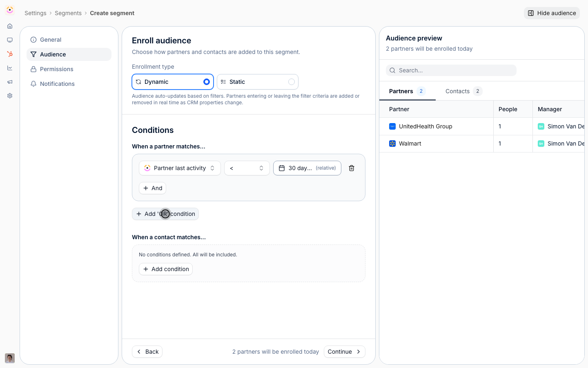
Task: Click the Continue button
Action: [345, 352]
